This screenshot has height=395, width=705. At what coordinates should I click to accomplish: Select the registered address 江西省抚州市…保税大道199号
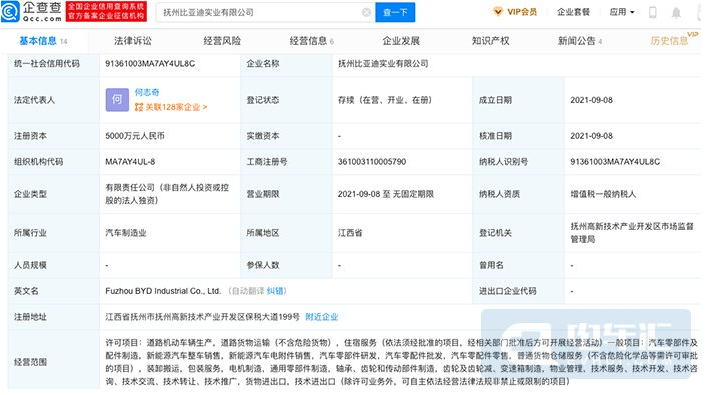pyautogui.click(x=202, y=317)
